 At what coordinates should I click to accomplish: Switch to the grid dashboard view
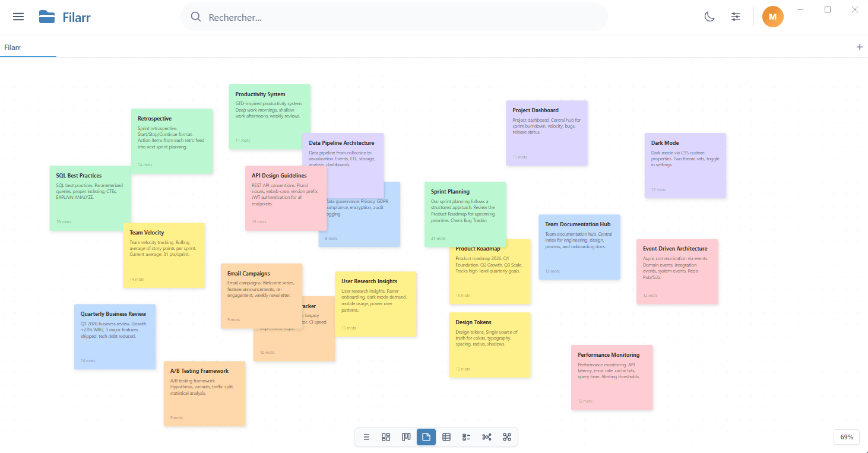coord(386,437)
